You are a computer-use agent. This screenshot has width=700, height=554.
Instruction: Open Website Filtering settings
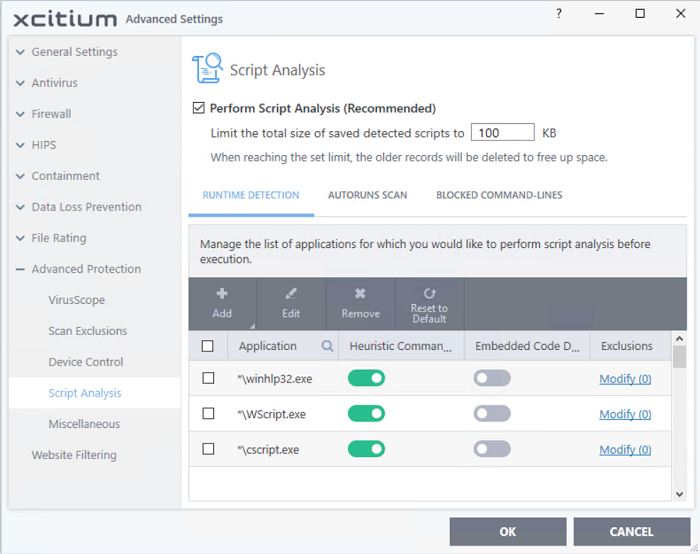coord(74,455)
